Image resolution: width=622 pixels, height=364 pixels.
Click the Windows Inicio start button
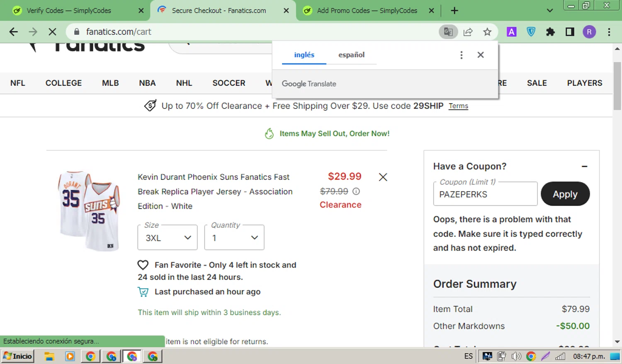[x=18, y=356]
